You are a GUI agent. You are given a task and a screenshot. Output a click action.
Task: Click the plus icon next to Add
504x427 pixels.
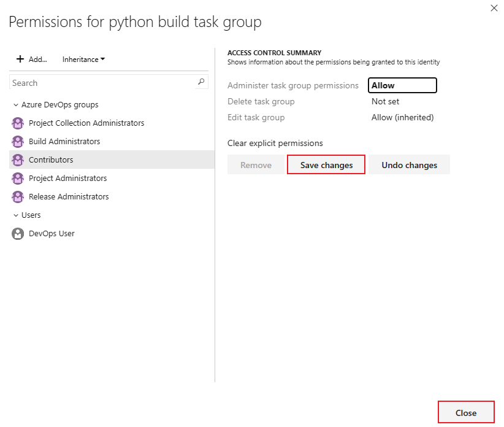20,59
